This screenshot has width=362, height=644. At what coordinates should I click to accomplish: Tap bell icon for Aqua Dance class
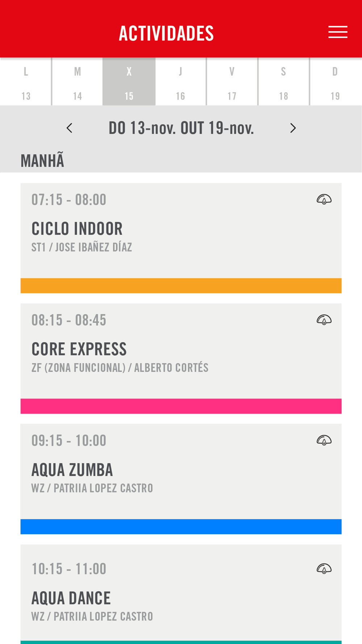coord(324,569)
